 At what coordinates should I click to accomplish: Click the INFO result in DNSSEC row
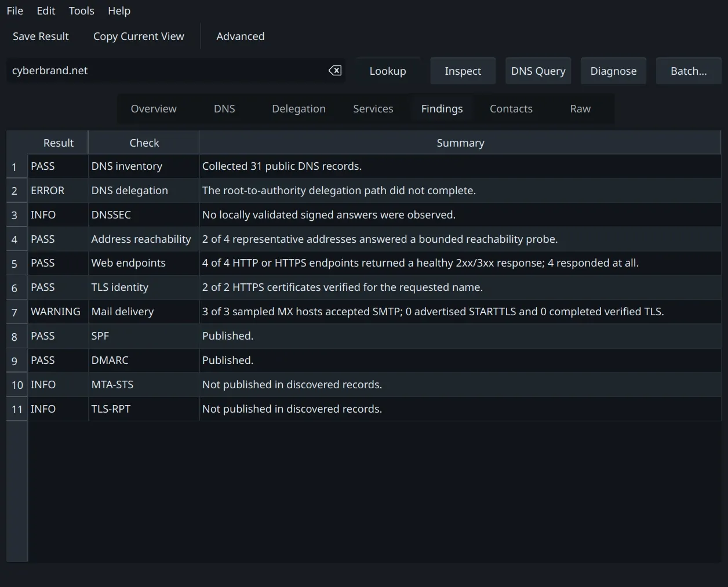pos(58,215)
